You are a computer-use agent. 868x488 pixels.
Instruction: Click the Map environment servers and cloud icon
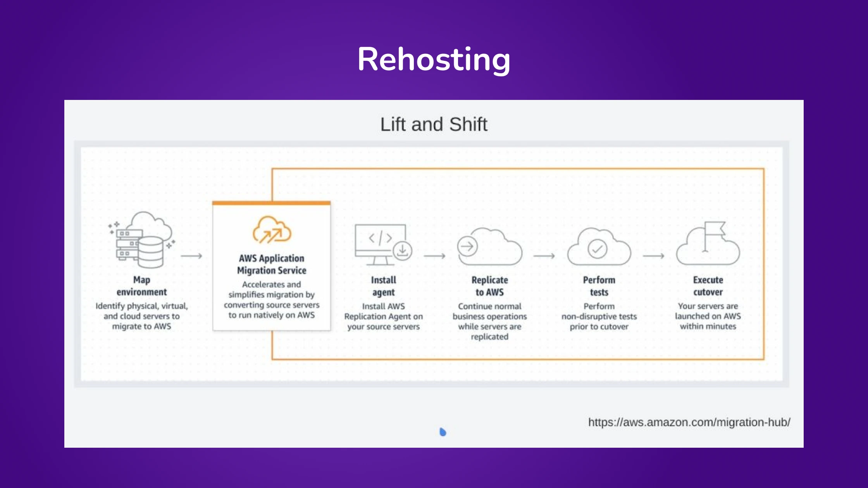[142, 240]
